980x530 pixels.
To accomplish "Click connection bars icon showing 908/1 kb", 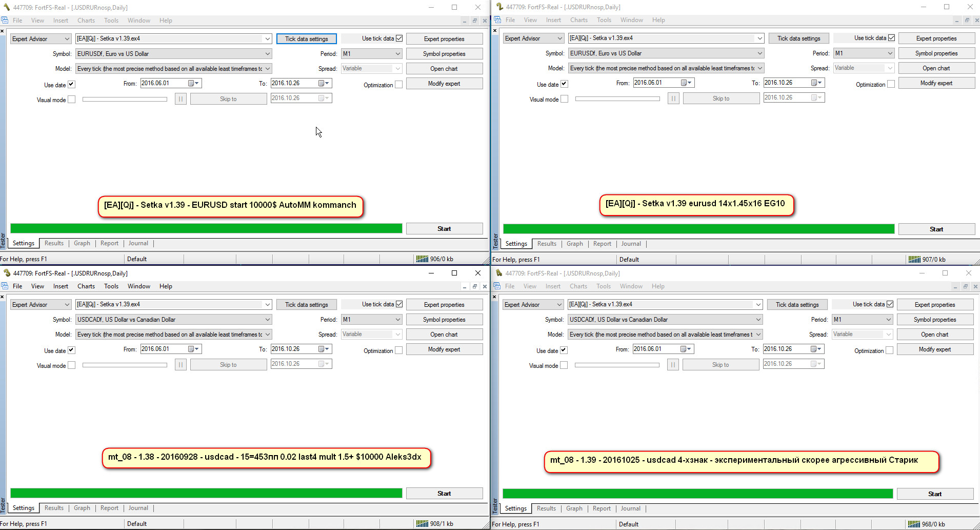I will tap(422, 524).
